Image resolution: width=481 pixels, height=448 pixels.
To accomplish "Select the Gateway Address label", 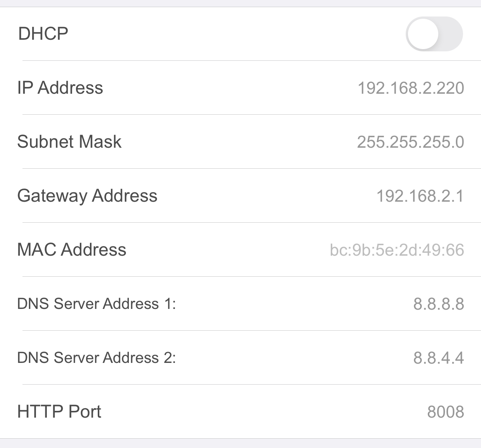I will [87, 196].
